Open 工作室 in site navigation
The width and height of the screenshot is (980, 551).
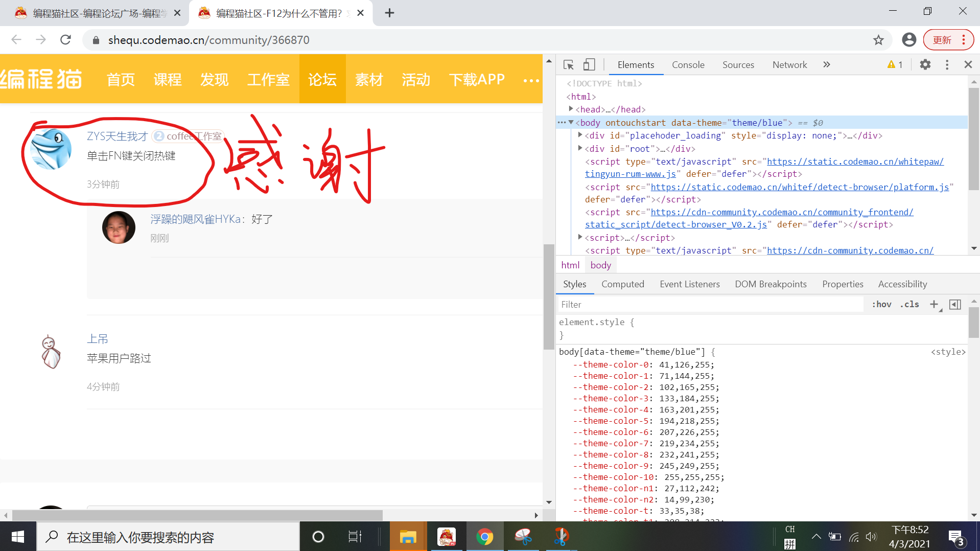(268, 79)
